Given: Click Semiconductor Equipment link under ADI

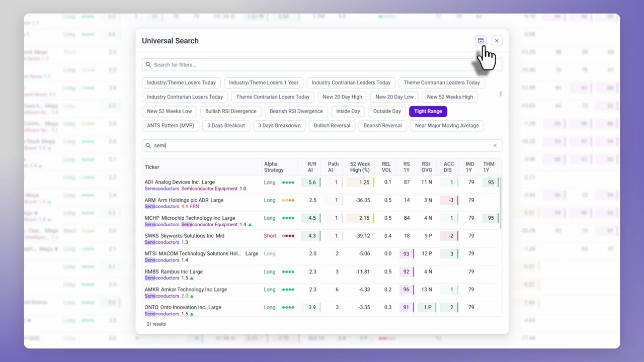Looking at the screenshot, I should point(209,189).
